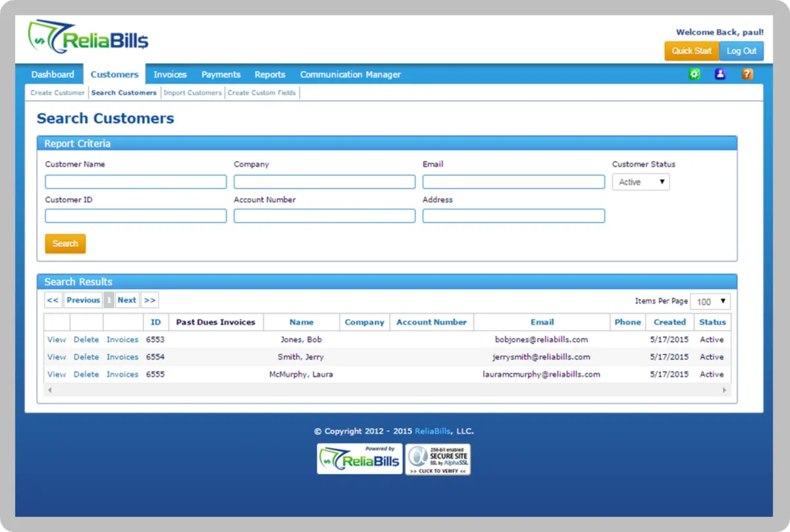790x532 pixels.
Task: Jump to last page with >> button
Action: [149, 300]
